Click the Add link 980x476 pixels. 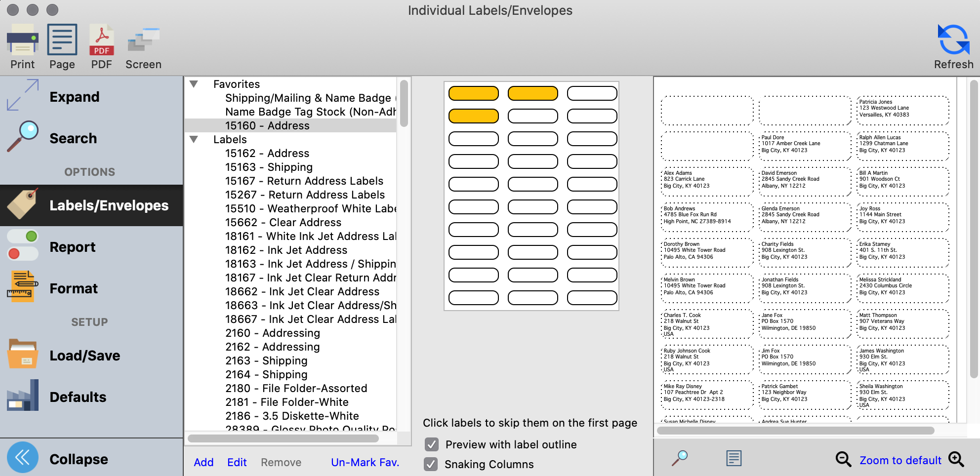tap(204, 462)
